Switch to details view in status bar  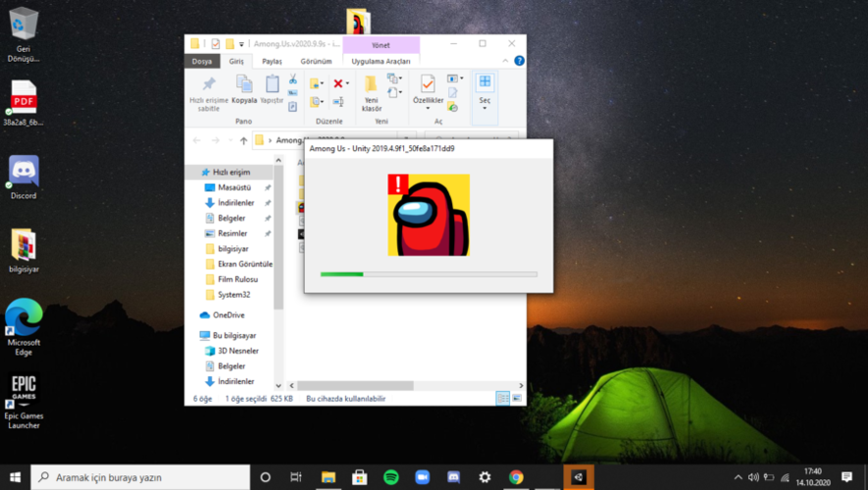pyautogui.click(x=502, y=398)
